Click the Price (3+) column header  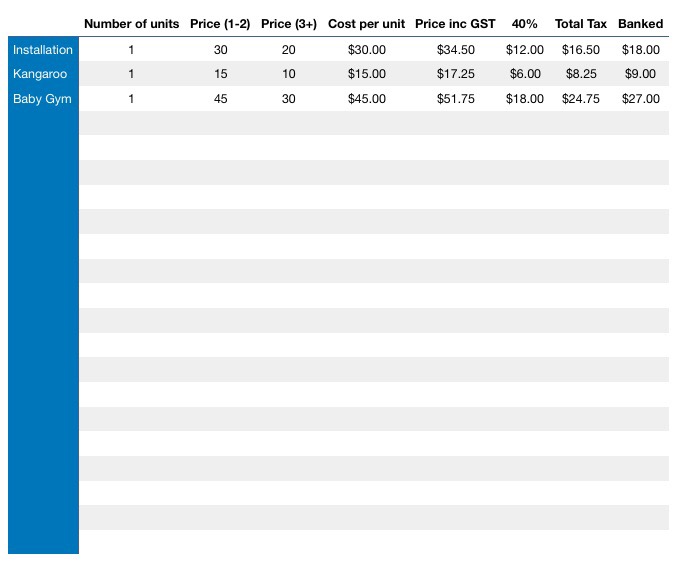[x=289, y=24]
